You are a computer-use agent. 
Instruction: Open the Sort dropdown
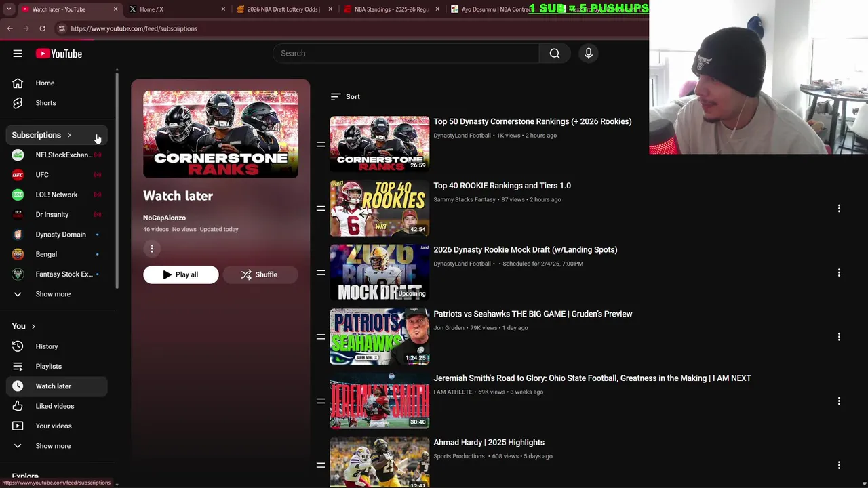tap(345, 97)
